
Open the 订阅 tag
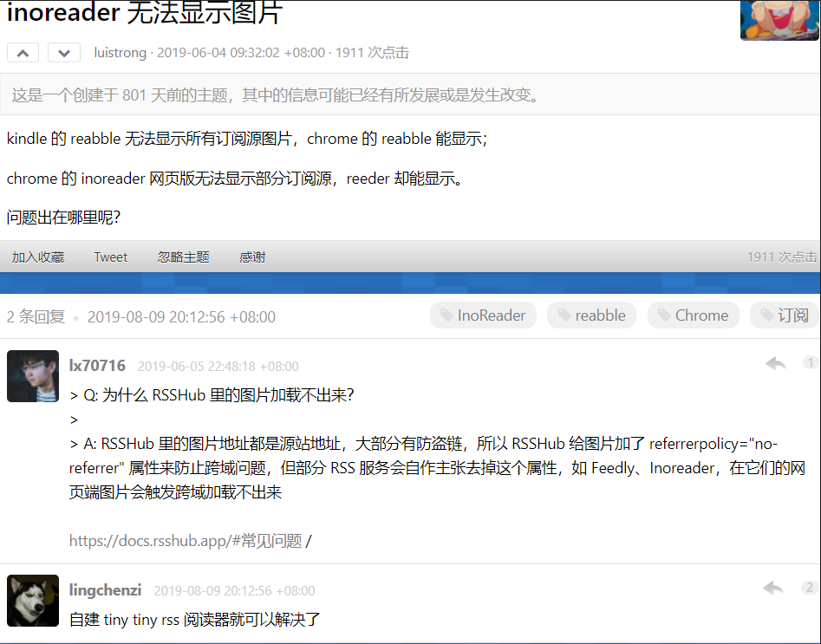[785, 315]
